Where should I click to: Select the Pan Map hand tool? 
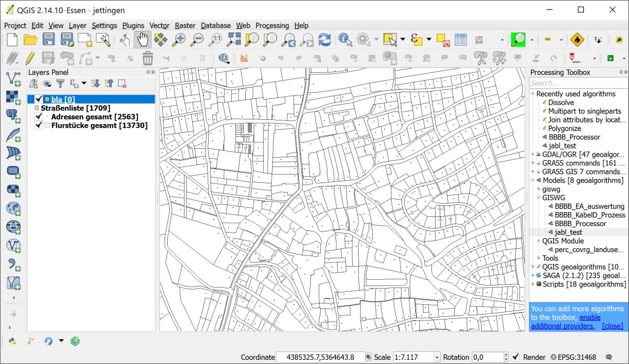pos(142,39)
